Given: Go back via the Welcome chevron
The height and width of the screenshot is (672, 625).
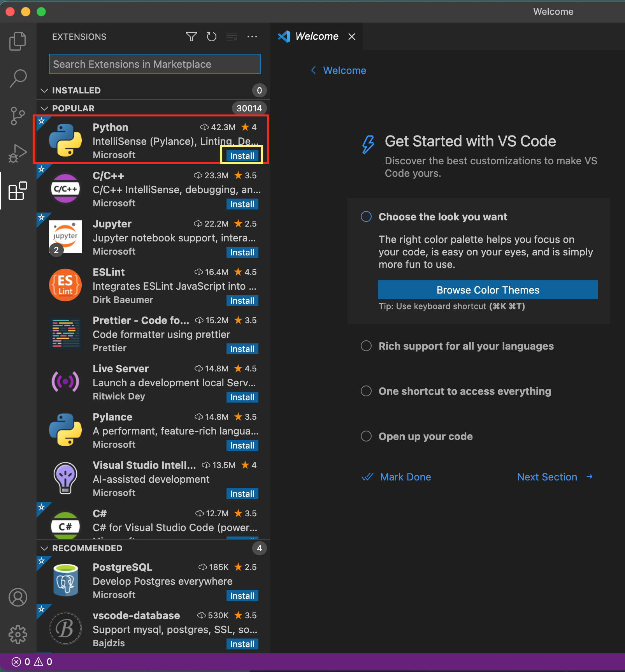Looking at the screenshot, I should pyautogui.click(x=313, y=70).
